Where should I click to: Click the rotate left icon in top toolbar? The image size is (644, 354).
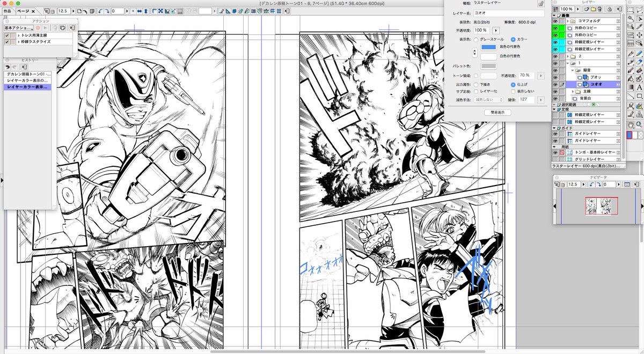(x=100, y=11)
